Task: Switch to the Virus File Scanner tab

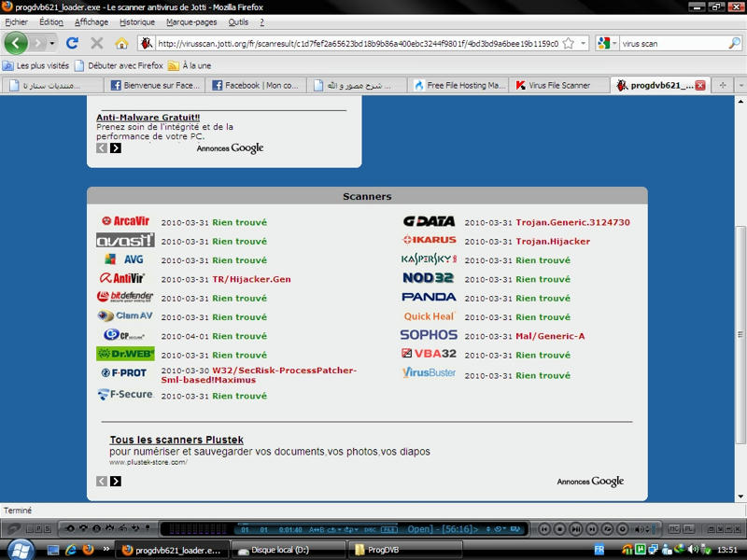Action: (559, 85)
